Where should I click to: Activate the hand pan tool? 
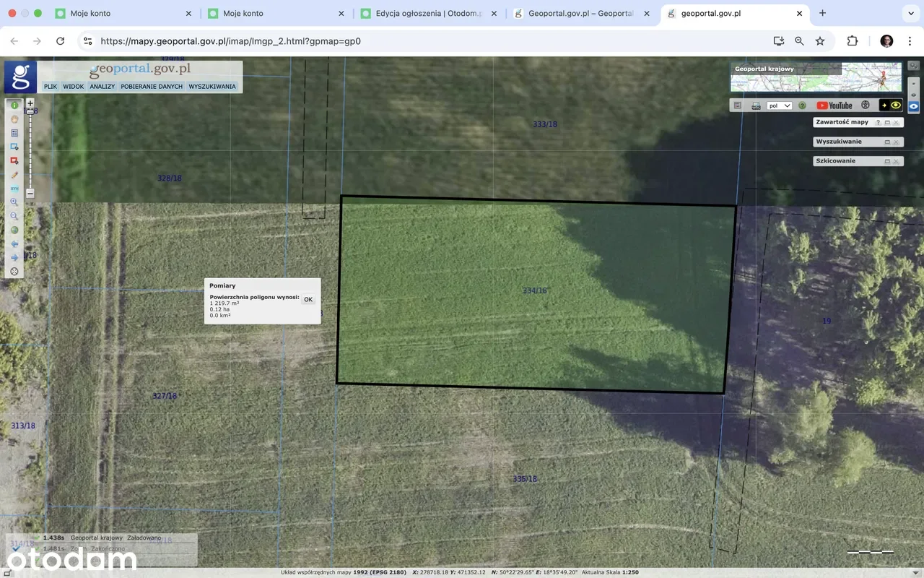click(x=14, y=119)
